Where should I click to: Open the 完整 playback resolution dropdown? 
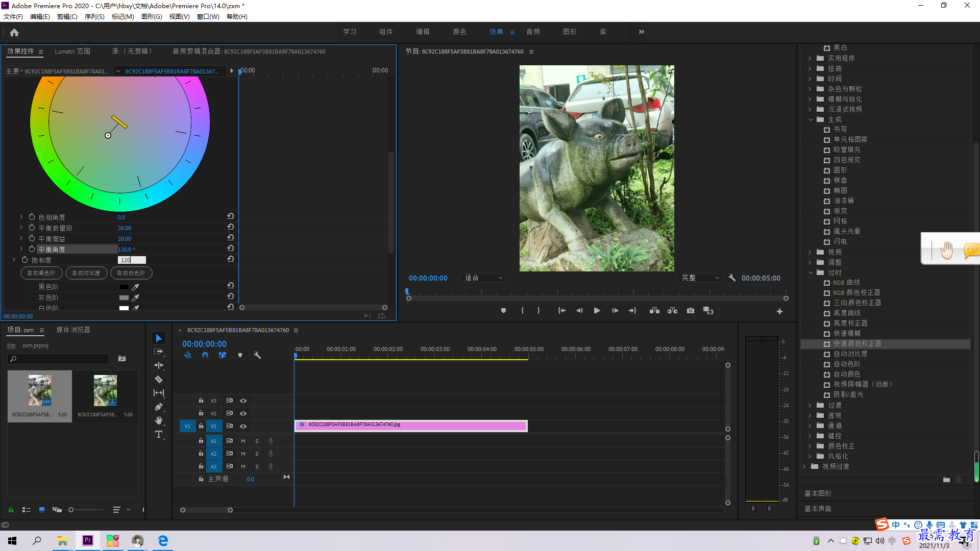700,278
